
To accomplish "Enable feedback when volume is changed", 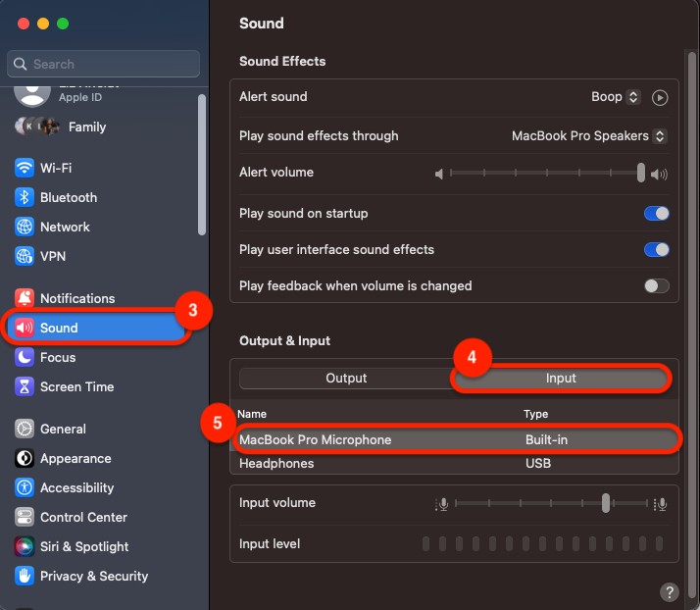I will (x=656, y=285).
